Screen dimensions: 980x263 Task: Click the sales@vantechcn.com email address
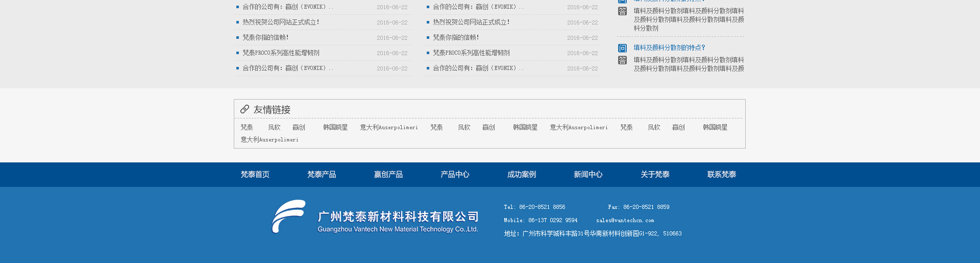tap(625, 221)
